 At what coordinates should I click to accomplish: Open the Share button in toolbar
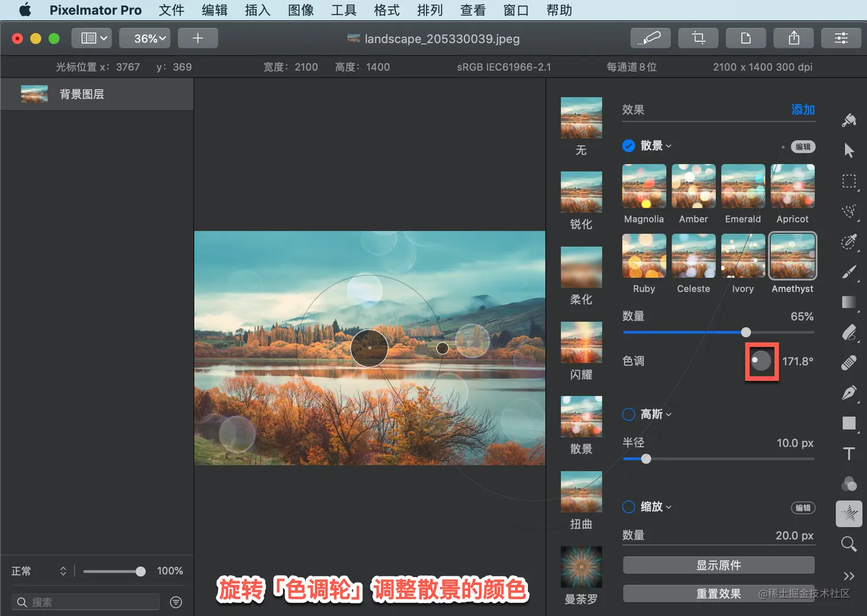794,38
